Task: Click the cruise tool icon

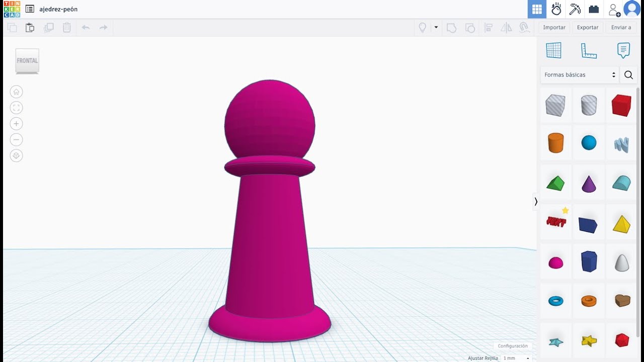Action: (x=524, y=28)
